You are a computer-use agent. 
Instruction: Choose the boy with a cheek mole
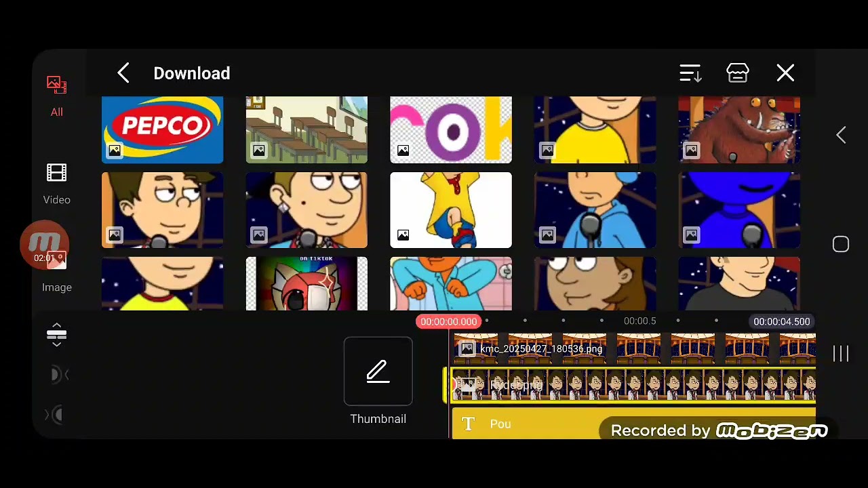click(x=307, y=210)
